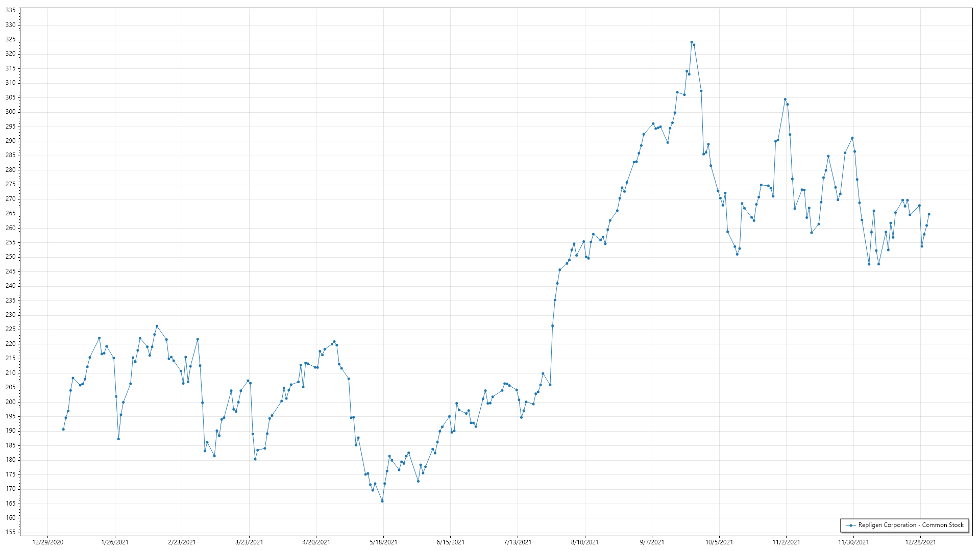Click the 300 y-axis value label

click(10, 112)
